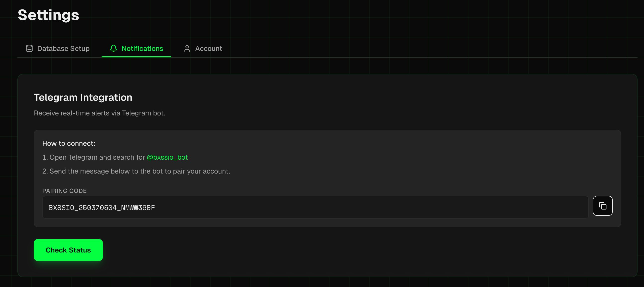
Task: Open the Account tab
Action: point(209,48)
